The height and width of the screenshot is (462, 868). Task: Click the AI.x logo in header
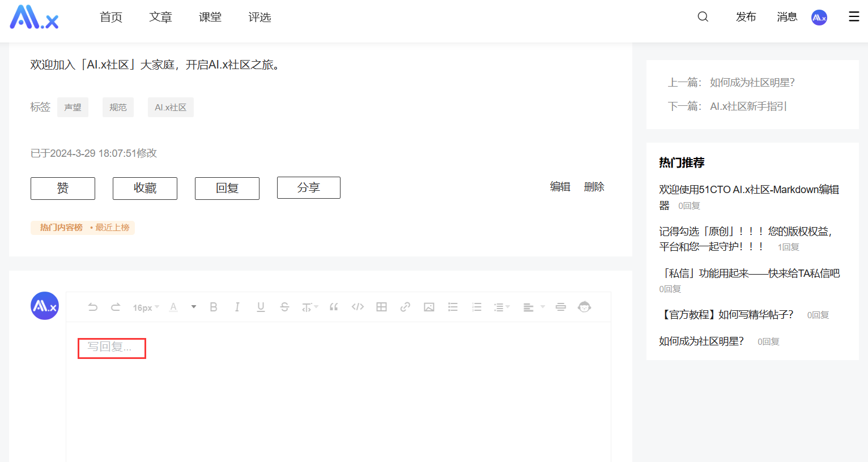34,17
